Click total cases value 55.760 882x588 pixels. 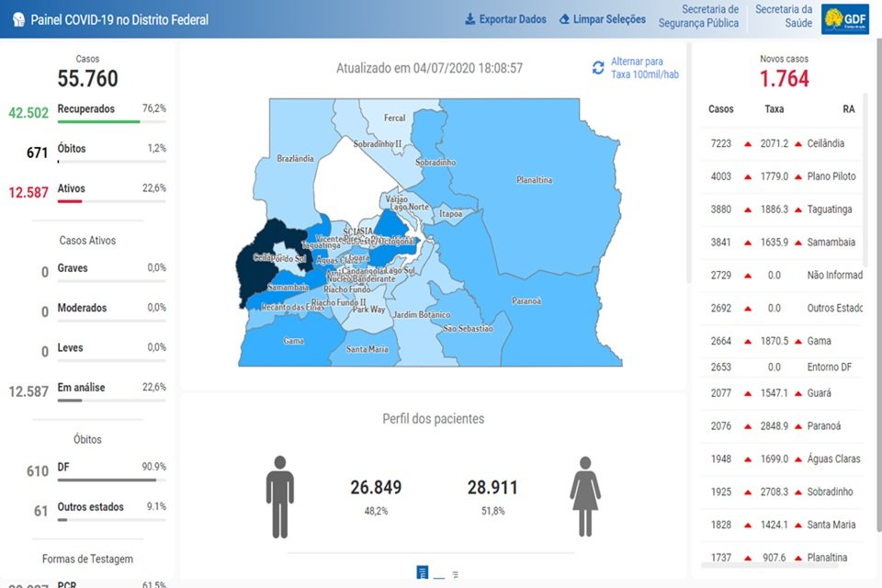click(x=88, y=78)
